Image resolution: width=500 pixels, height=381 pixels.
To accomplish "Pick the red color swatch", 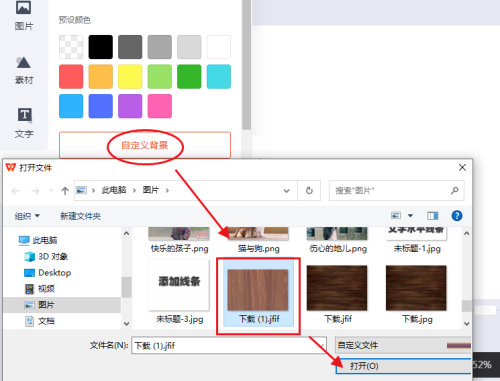I will click(71, 77).
